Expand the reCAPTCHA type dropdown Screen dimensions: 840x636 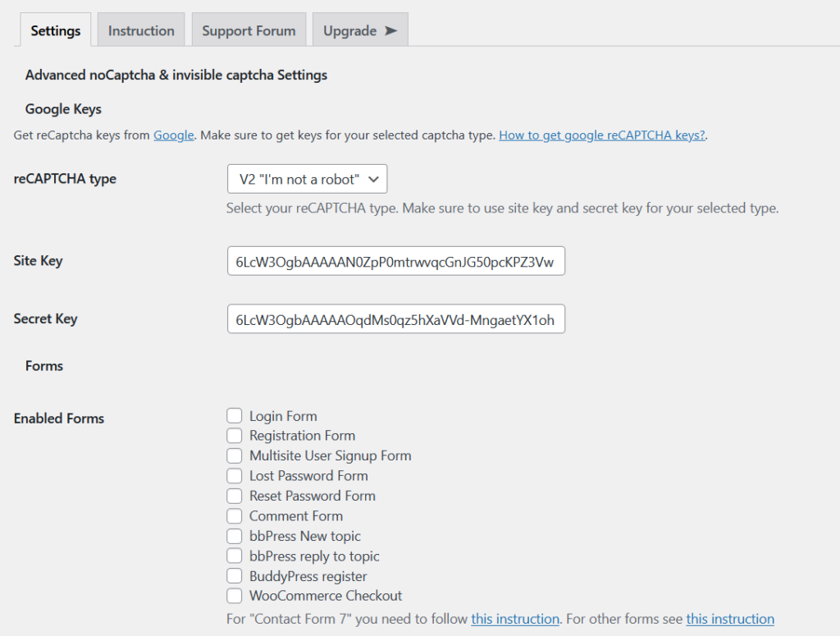[307, 179]
